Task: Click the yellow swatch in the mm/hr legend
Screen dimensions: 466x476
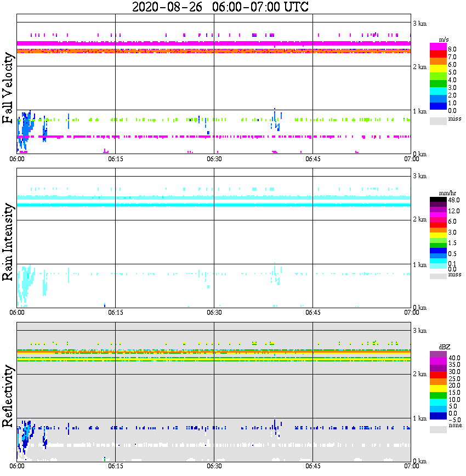Action: pos(438,235)
